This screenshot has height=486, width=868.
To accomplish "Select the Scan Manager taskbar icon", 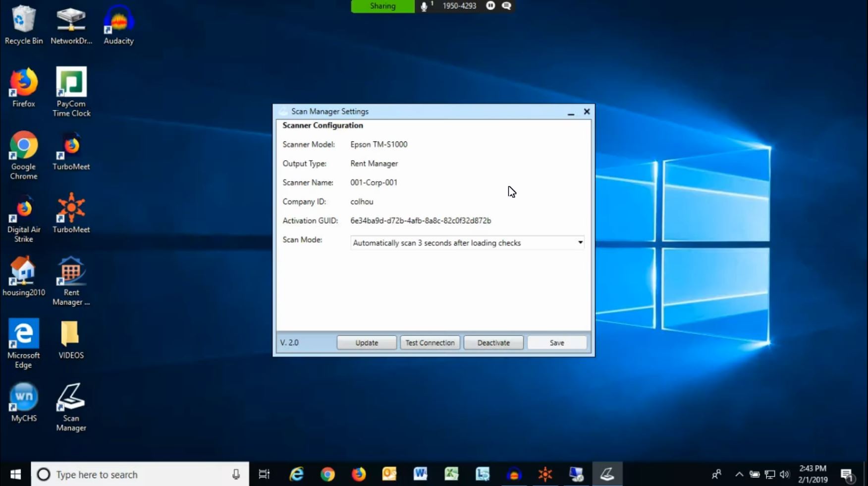I will click(x=607, y=474).
